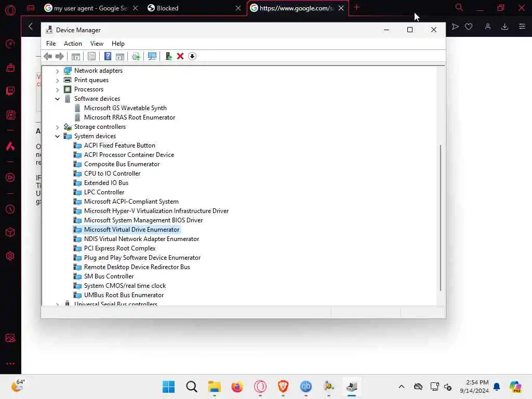The image size is (532, 399).
Task: Open the taskbar clock showing 2:54 PM
Action: pos(474,387)
